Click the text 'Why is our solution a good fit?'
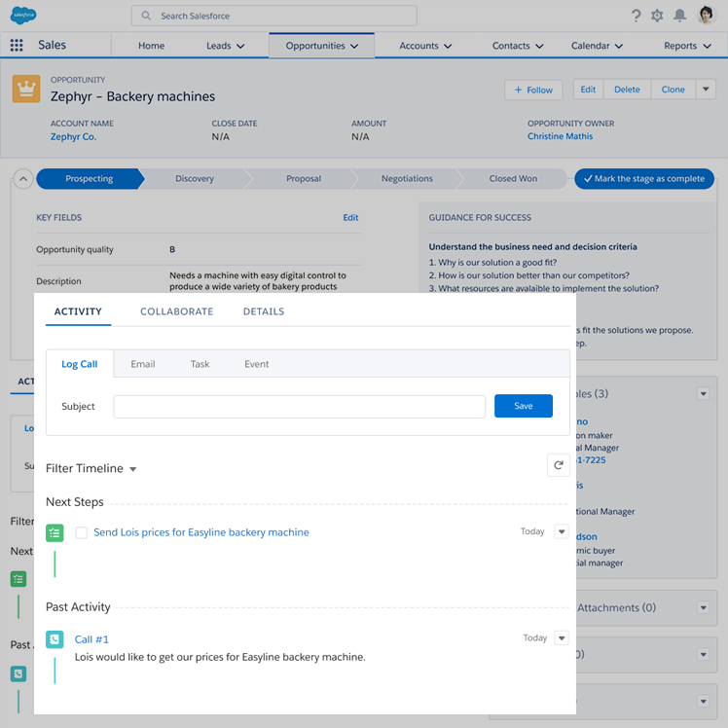 497,263
